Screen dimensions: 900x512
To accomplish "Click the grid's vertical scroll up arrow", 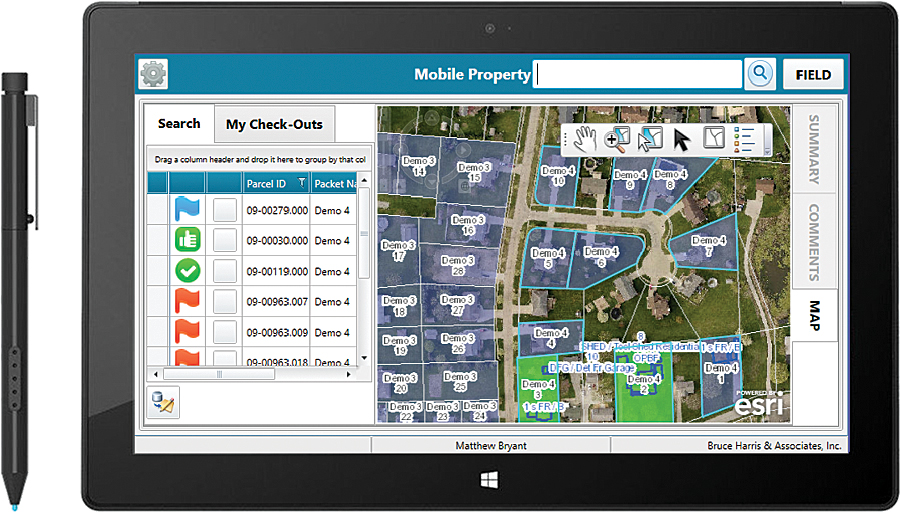I will click(x=364, y=180).
